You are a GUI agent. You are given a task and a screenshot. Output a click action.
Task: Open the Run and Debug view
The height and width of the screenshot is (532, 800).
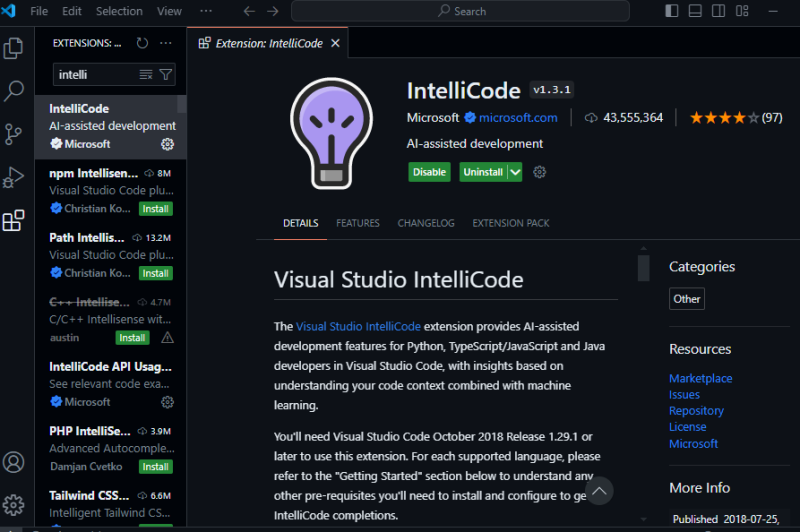pos(13,178)
